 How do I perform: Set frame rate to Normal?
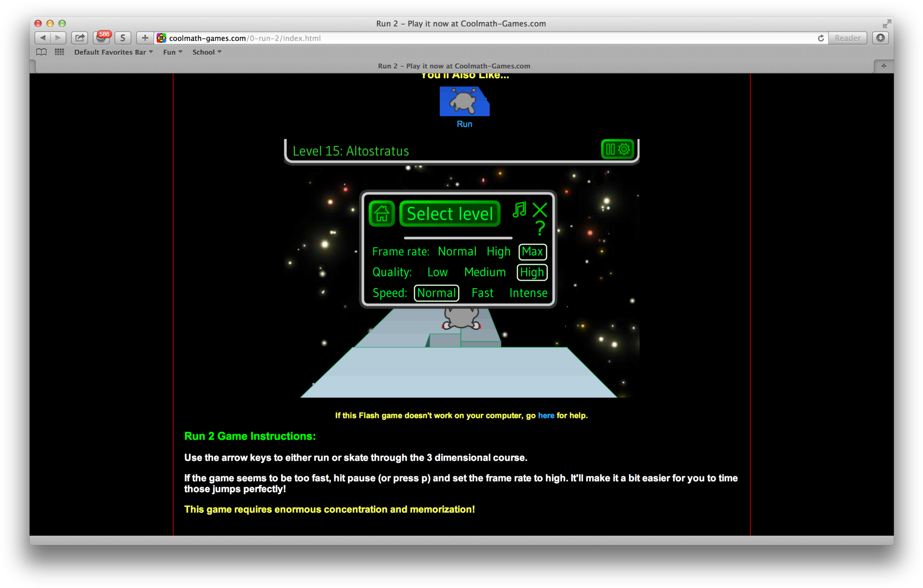coord(457,252)
